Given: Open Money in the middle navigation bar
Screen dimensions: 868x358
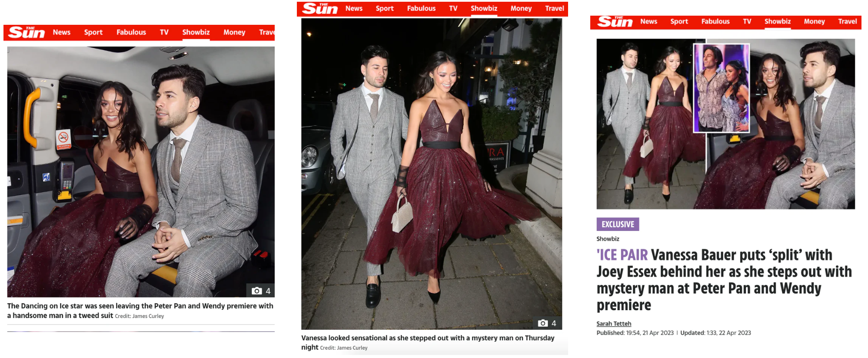Looking at the screenshot, I should click(521, 8).
